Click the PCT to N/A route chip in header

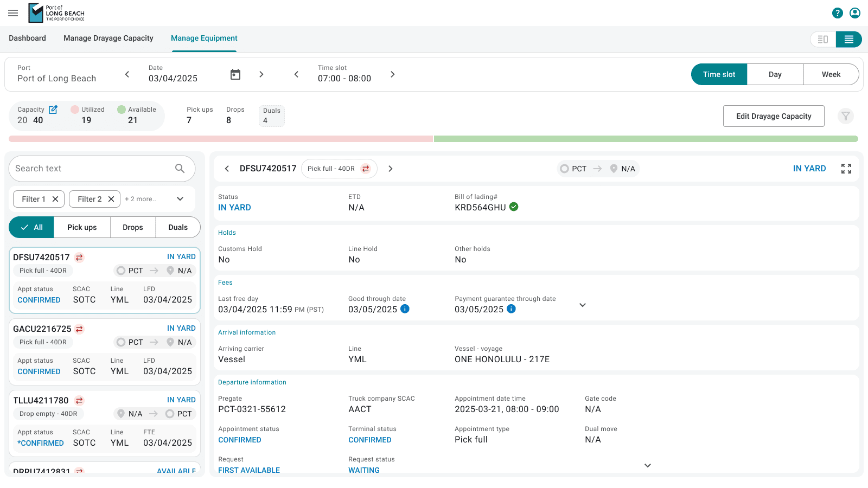pos(598,169)
